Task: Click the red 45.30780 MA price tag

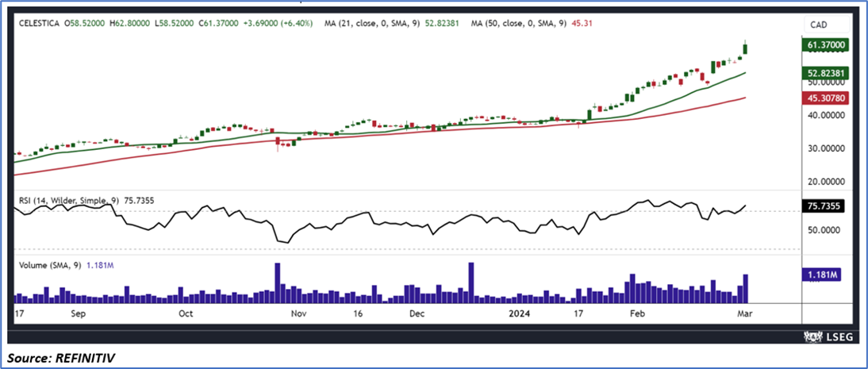Action: tap(825, 98)
